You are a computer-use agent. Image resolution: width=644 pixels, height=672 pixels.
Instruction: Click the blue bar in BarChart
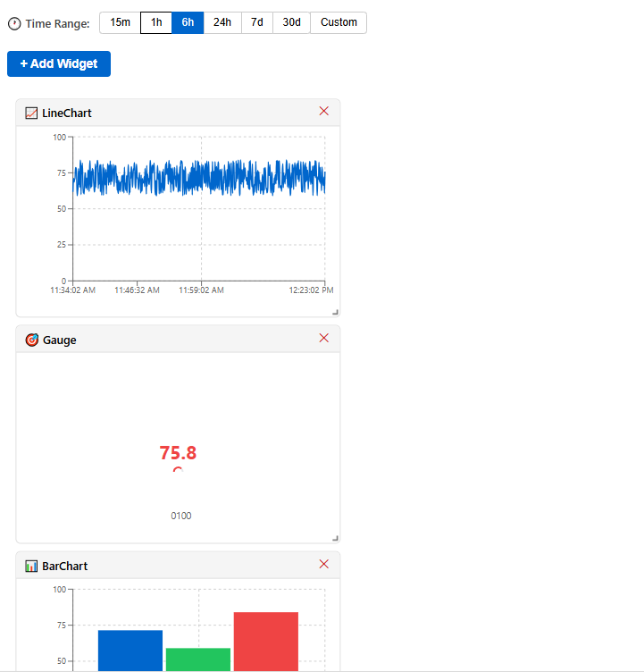(130, 651)
